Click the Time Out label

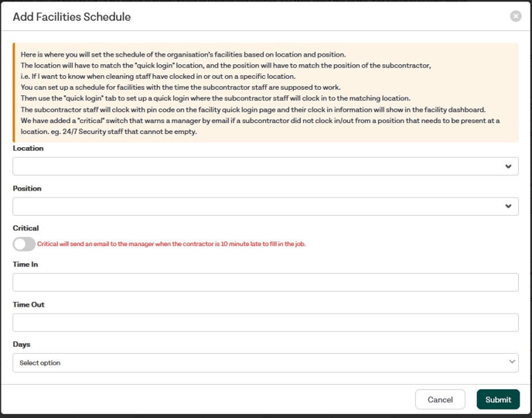29,304
